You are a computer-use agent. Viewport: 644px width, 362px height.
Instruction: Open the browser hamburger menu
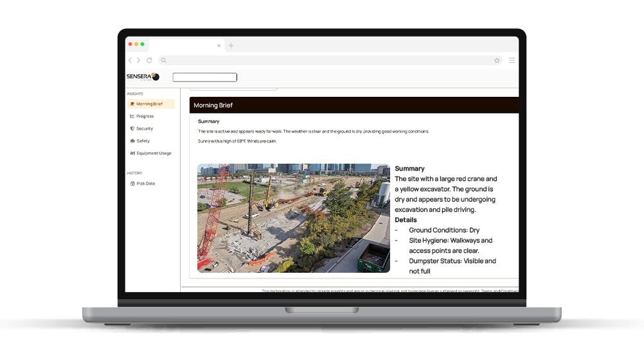(512, 60)
